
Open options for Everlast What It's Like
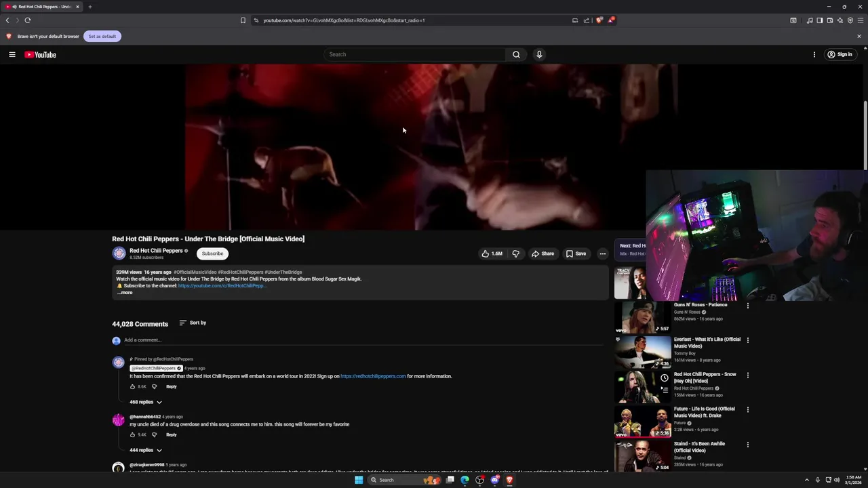tap(748, 340)
